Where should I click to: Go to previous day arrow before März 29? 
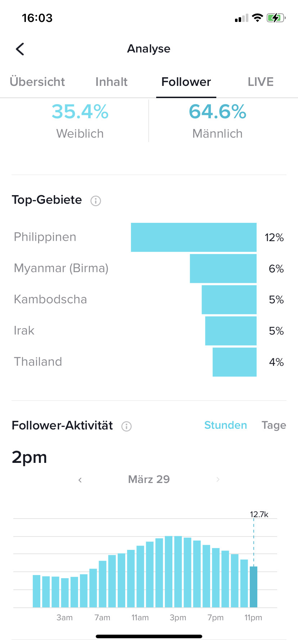coord(80,480)
